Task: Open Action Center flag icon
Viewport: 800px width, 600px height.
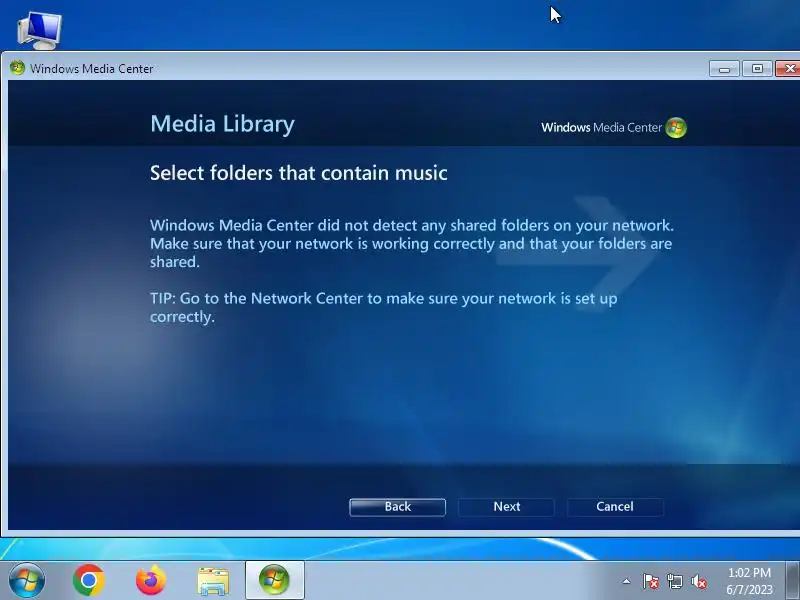Action: pos(651,581)
